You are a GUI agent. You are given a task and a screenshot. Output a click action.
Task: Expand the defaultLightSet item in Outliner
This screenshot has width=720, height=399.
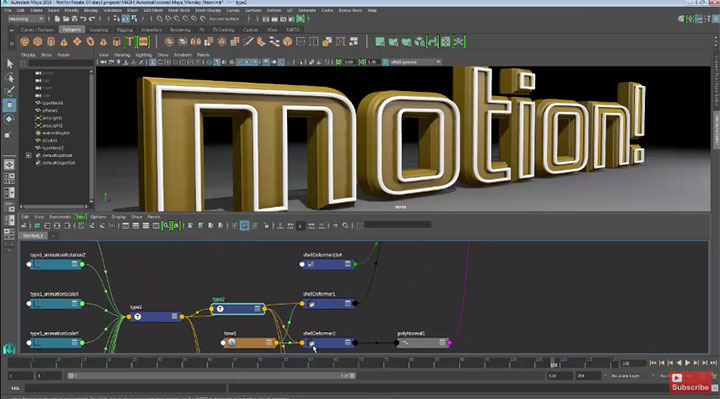click(28, 156)
